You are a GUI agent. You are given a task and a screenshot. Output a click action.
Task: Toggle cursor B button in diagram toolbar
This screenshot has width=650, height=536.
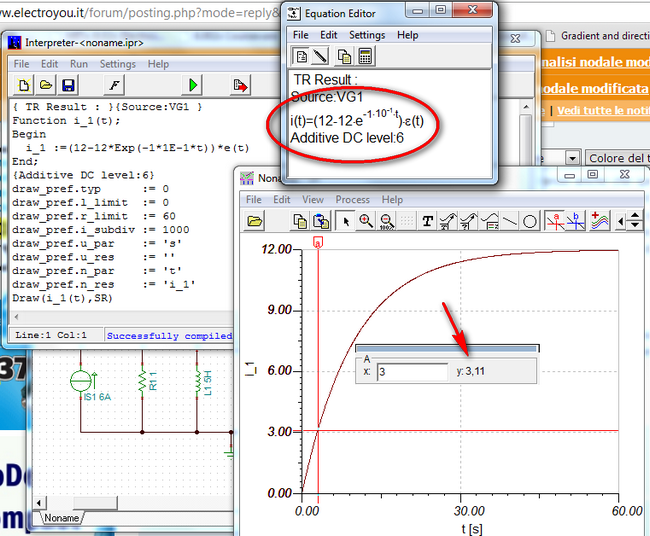click(577, 221)
